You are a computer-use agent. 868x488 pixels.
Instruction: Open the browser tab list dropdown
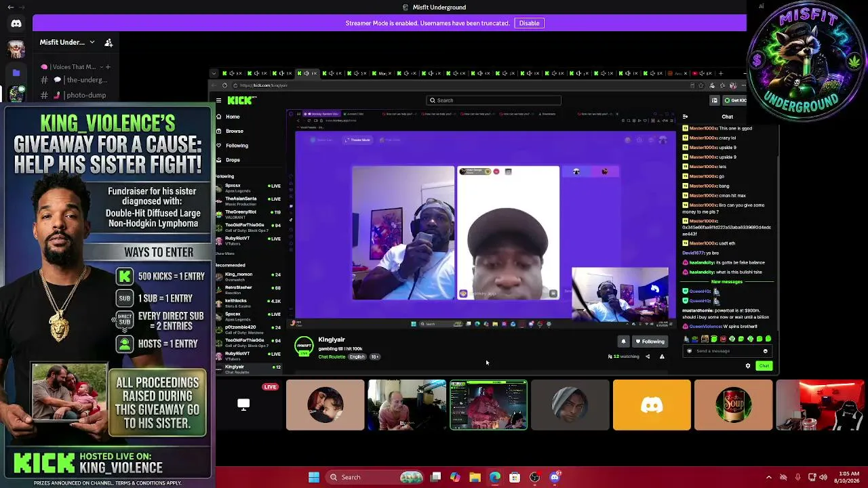pos(214,73)
